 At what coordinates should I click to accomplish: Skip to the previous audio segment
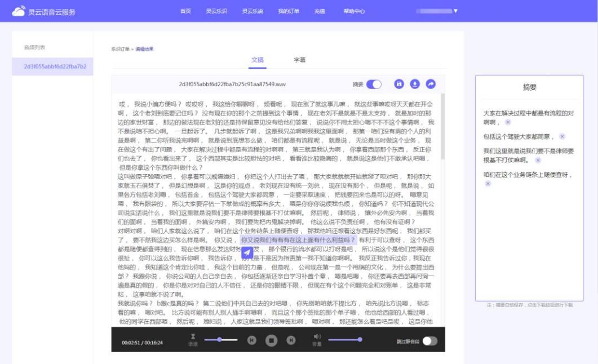pyautogui.click(x=252, y=340)
